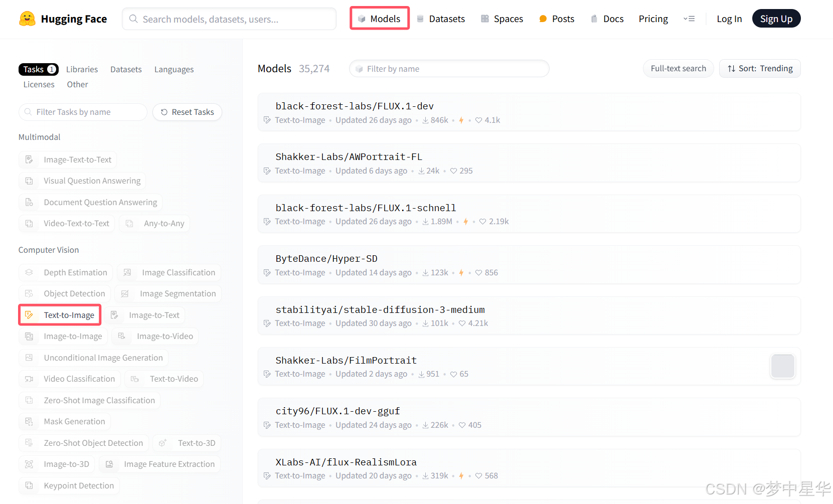This screenshot has height=504, width=833.
Task: Click the heart icon on FLUX.1-schnell
Action: (x=482, y=221)
